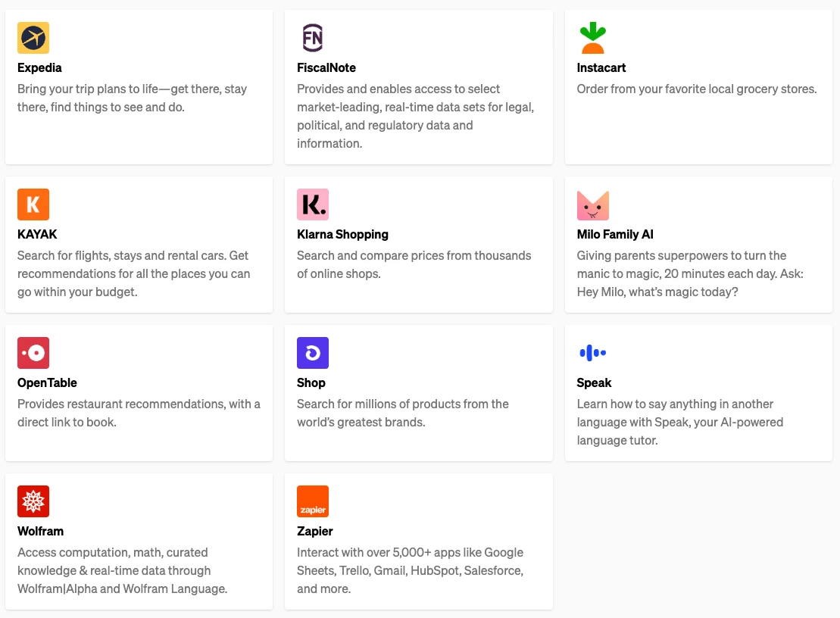Click the orange KAYAK K icon
The image size is (840, 618).
[x=33, y=204]
